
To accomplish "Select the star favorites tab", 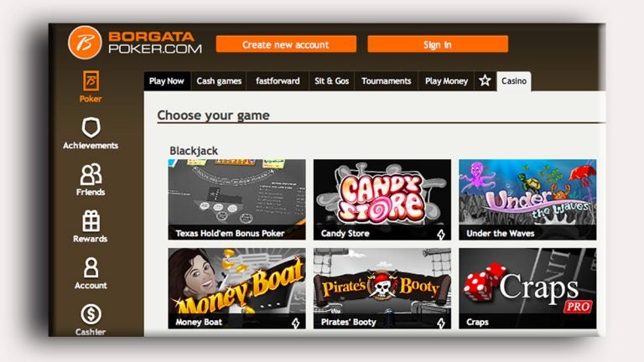I will [485, 80].
